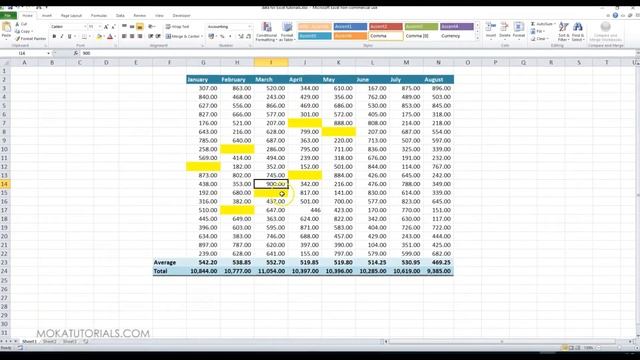The width and height of the screenshot is (640, 360).
Task: Open the Name Box dropdown arrow
Action: point(49,53)
